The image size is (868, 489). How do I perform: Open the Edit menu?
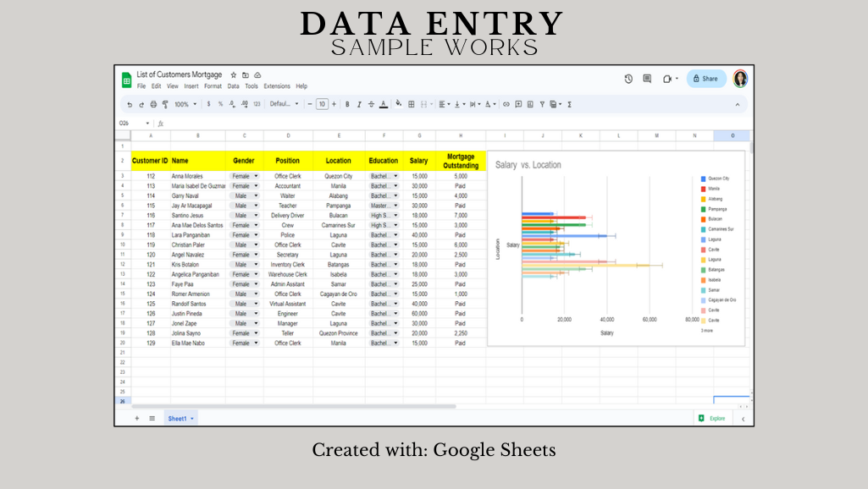(x=156, y=86)
